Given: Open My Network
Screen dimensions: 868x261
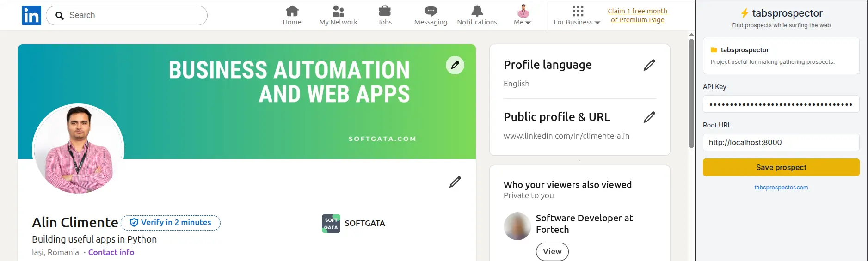Looking at the screenshot, I should pos(338,15).
